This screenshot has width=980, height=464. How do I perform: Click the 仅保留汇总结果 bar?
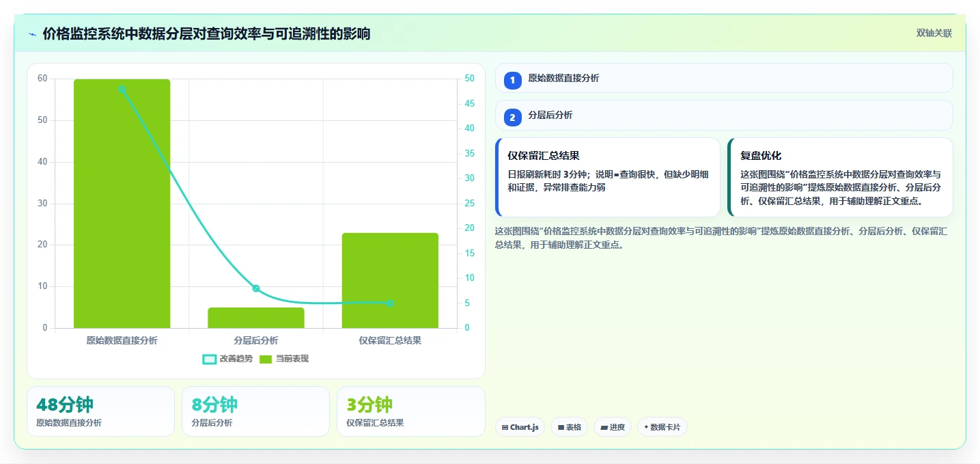click(x=390, y=280)
